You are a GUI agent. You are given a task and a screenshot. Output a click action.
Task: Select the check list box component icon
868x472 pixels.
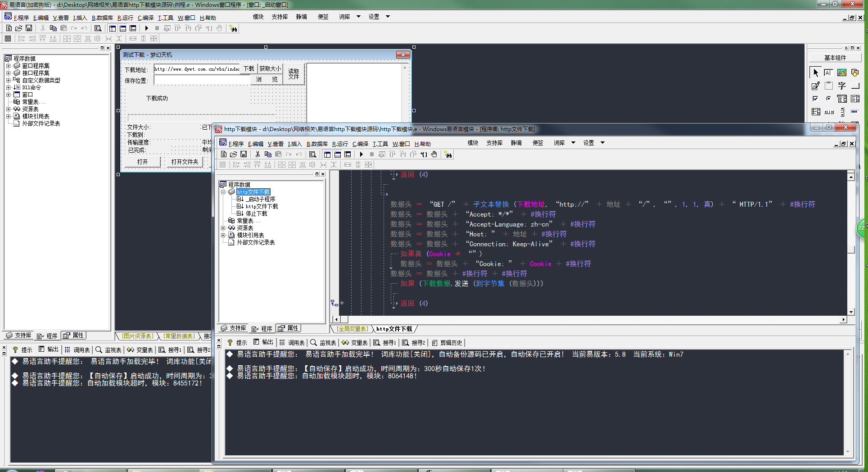[x=815, y=112]
